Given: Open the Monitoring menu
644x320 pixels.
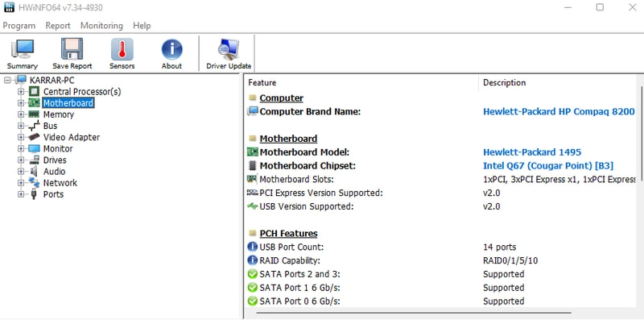Looking at the screenshot, I should [x=101, y=26].
